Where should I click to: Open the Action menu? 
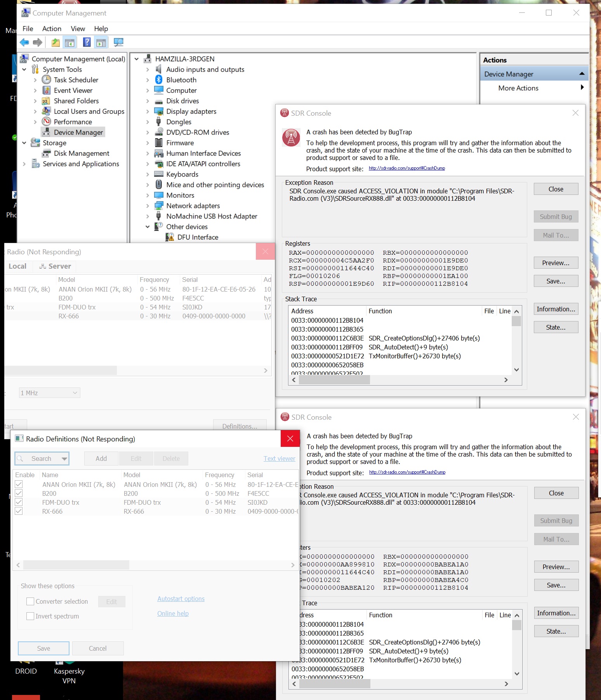tap(52, 29)
